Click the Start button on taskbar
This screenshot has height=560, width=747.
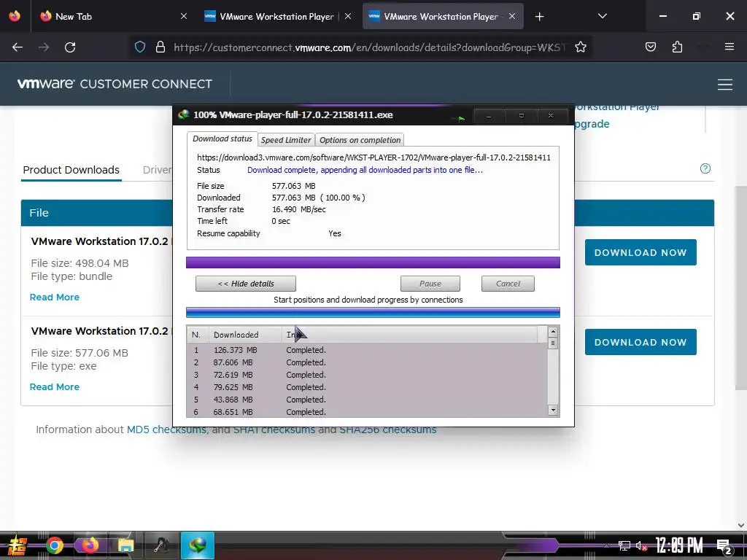pyautogui.click(x=18, y=545)
